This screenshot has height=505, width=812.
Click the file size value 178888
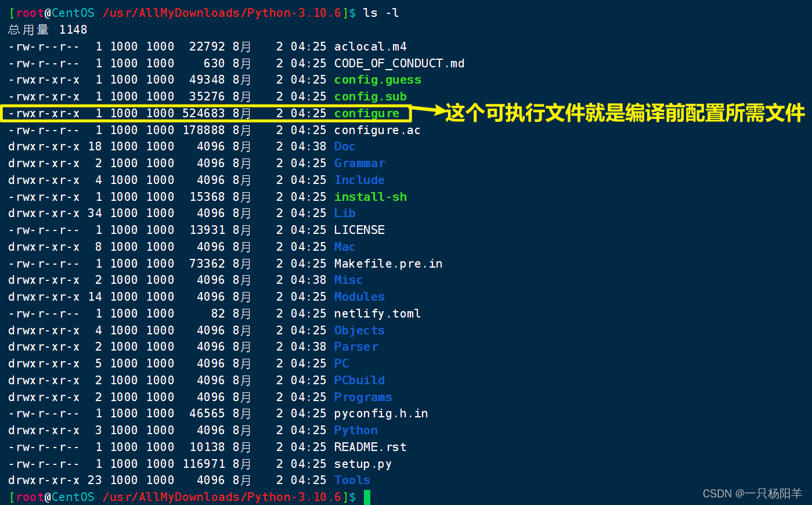(204, 130)
